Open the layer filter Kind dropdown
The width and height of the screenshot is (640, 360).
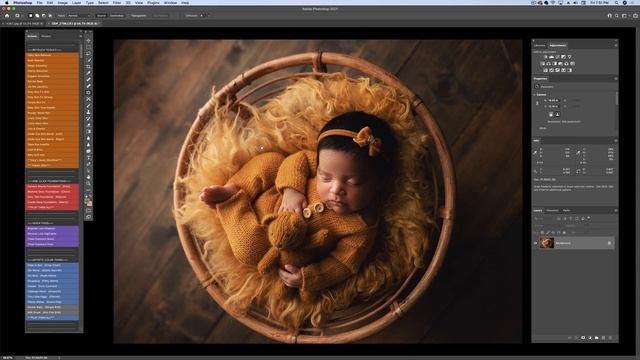[x=545, y=219]
